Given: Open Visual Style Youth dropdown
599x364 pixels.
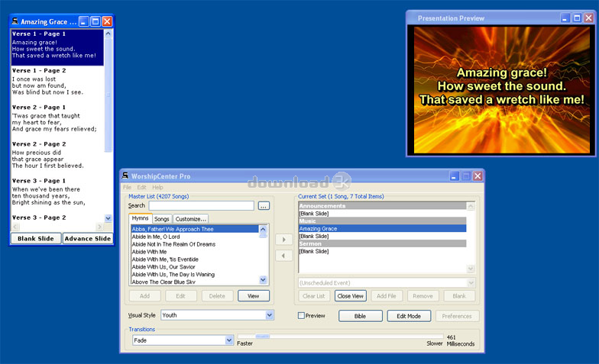Looking at the screenshot, I should pos(269,315).
